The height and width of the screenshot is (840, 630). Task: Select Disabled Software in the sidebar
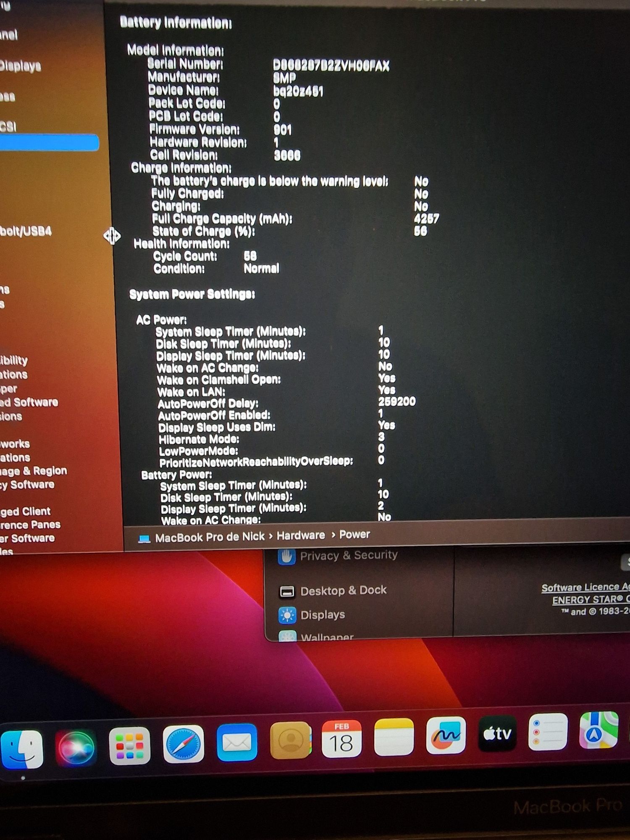tap(29, 402)
